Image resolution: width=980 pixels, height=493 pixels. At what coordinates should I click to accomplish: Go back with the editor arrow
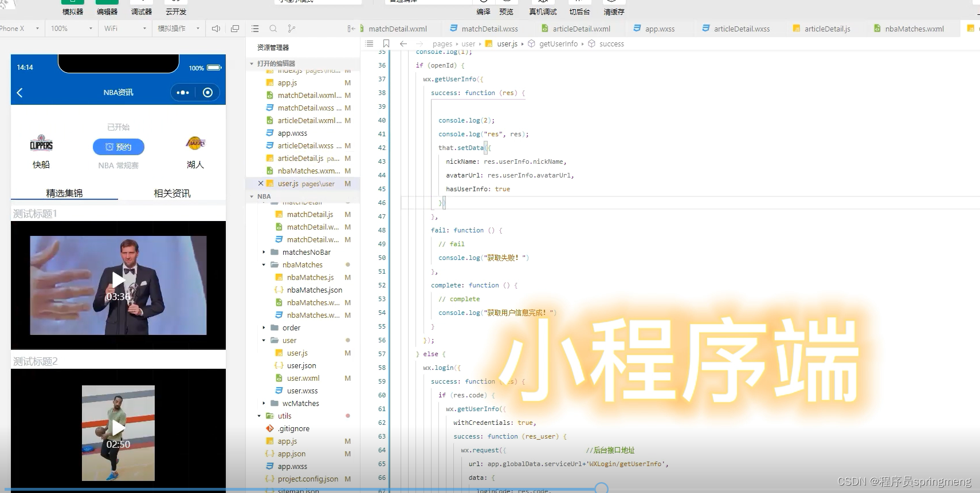tap(403, 44)
